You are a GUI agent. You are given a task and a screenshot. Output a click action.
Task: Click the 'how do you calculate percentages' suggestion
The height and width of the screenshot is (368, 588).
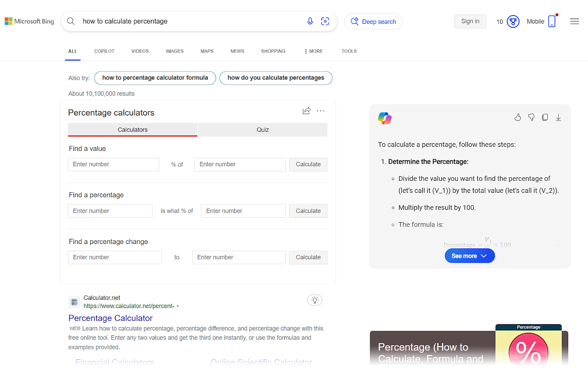tap(276, 78)
